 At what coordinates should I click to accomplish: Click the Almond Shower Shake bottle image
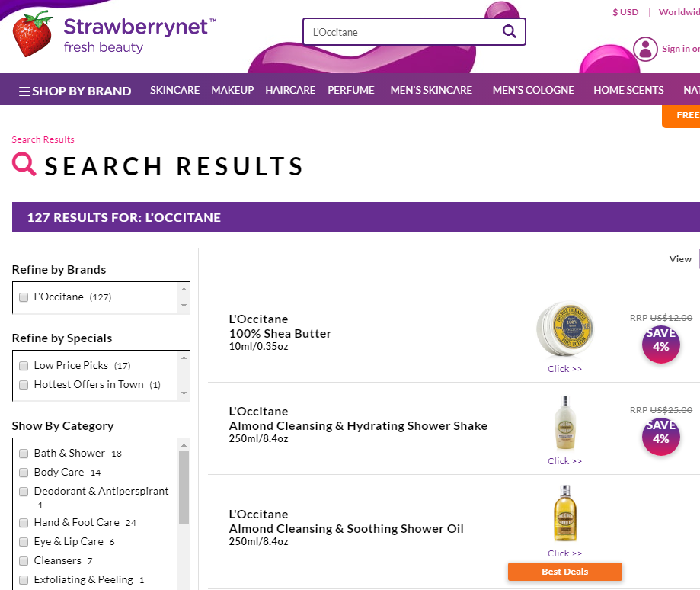click(x=564, y=423)
